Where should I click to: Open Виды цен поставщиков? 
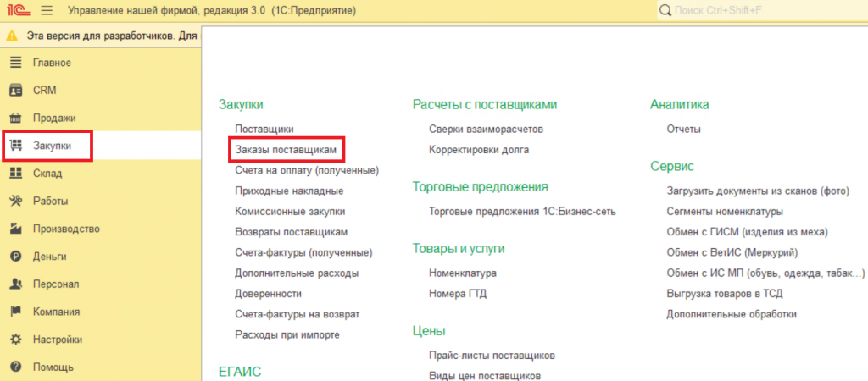pyautogui.click(x=484, y=376)
